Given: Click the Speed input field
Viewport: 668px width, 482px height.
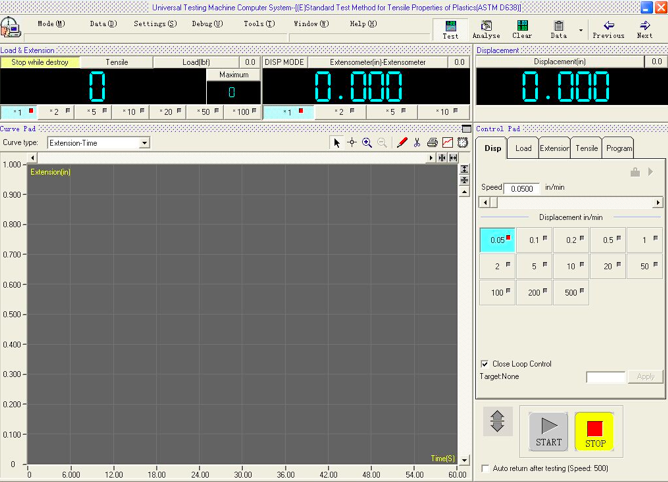Looking at the screenshot, I should 521,188.
